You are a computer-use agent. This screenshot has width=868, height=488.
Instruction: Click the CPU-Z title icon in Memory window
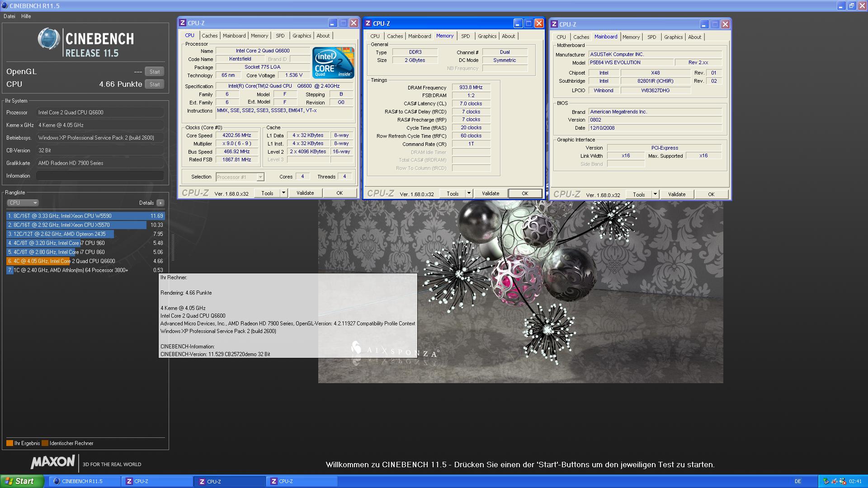pos(368,23)
